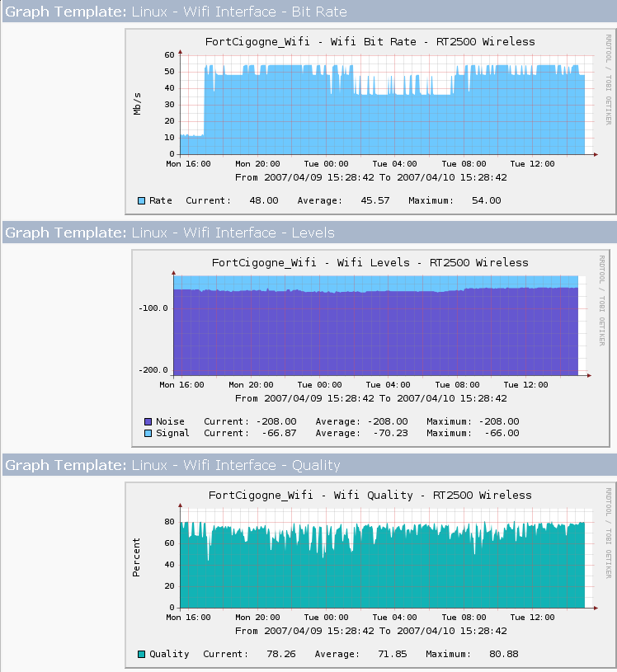Click the Rate legend color swatch
Image resolution: width=617 pixels, height=672 pixels.
pyautogui.click(x=142, y=200)
